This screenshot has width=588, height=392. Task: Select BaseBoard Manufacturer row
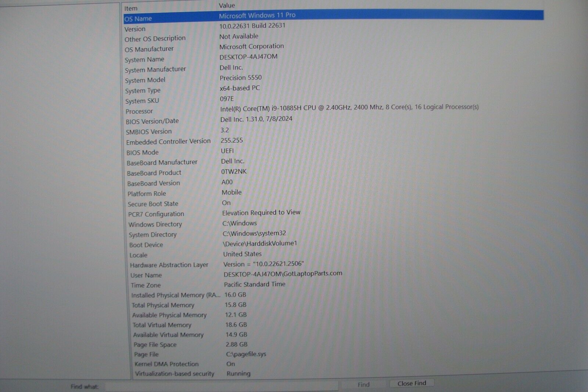[162, 163]
